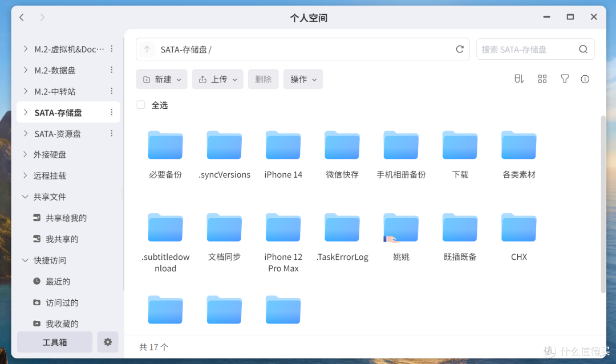The height and width of the screenshot is (364, 616).
Task: Expand M.2-中转站 tree node
Action: pyautogui.click(x=26, y=91)
